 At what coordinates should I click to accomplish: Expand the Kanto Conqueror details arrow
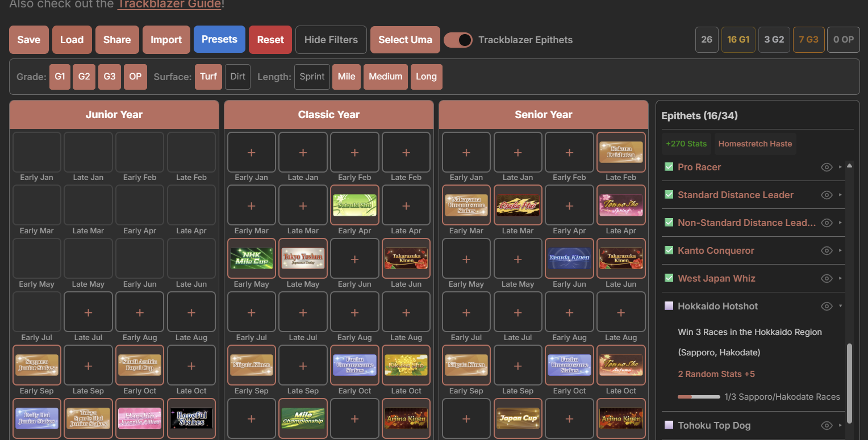click(841, 250)
